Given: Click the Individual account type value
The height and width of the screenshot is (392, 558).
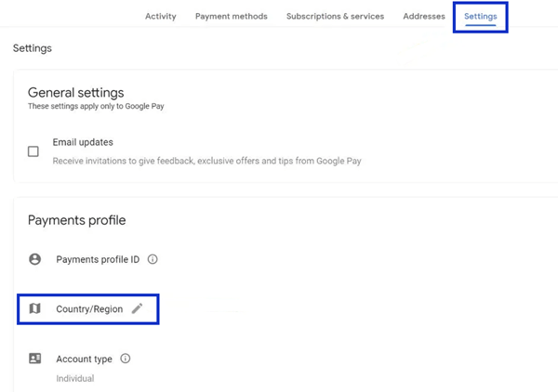Looking at the screenshot, I should (74, 379).
